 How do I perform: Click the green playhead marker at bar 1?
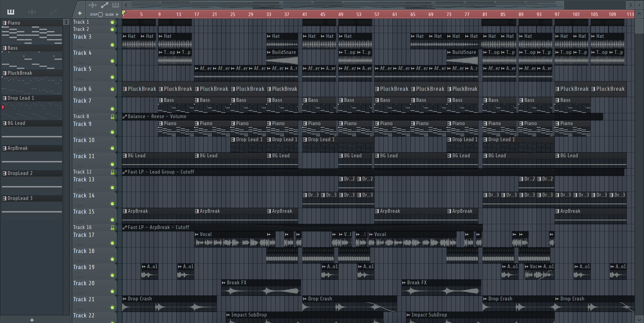124,13
